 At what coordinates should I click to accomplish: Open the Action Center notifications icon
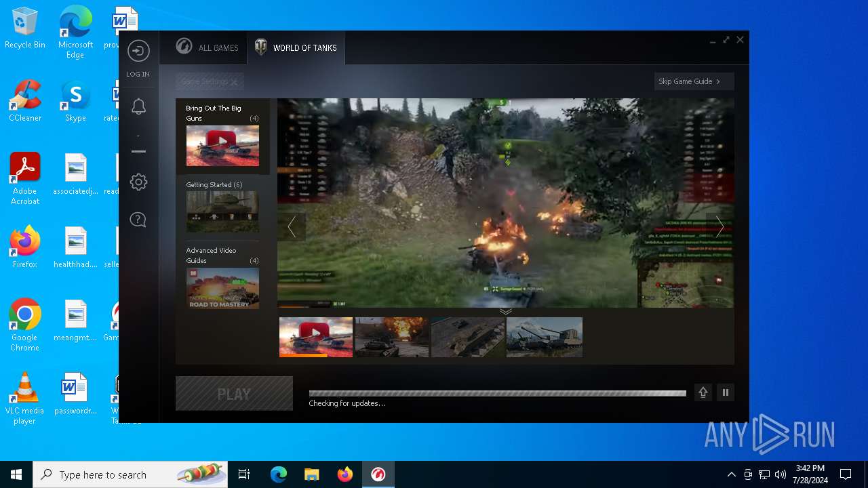846,474
